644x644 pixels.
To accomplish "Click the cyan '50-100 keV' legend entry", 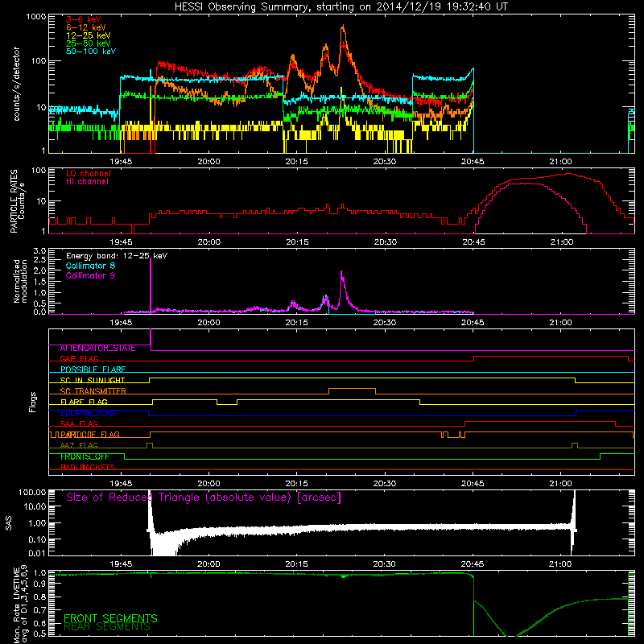I will [90, 52].
